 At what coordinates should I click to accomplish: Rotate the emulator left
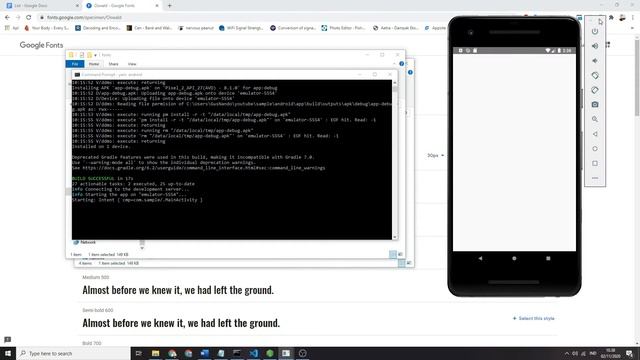595,76
